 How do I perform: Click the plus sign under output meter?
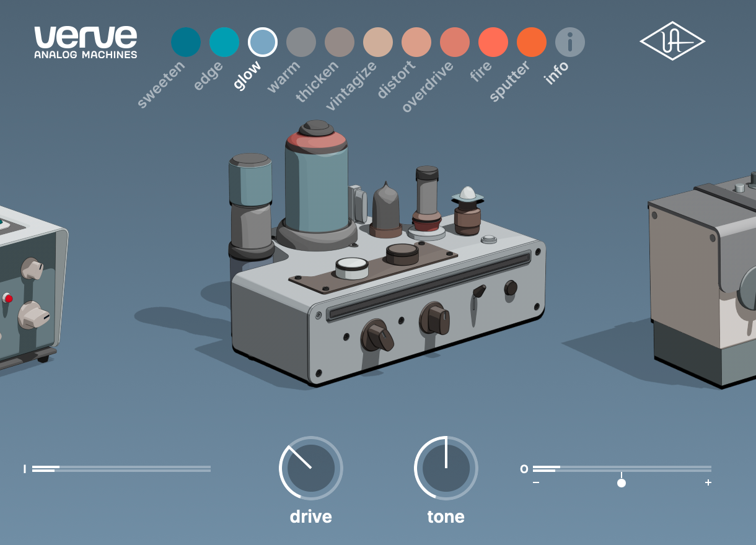click(x=708, y=483)
